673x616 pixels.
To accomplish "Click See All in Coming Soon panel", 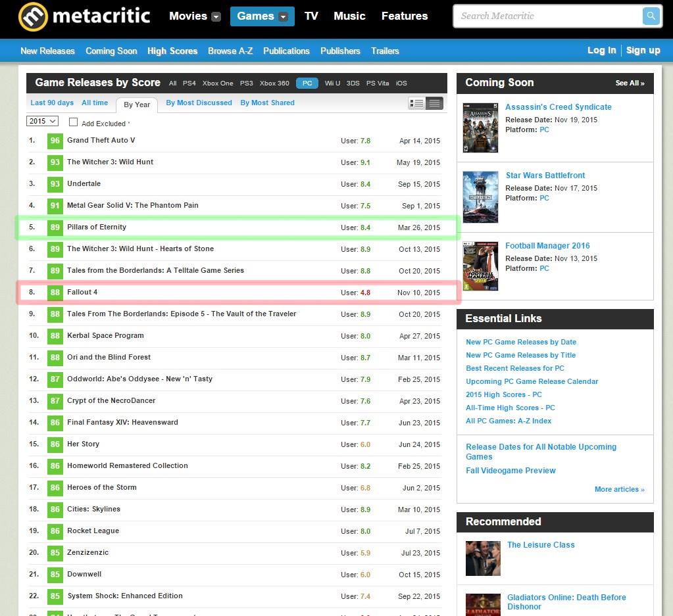I will [x=630, y=83].
